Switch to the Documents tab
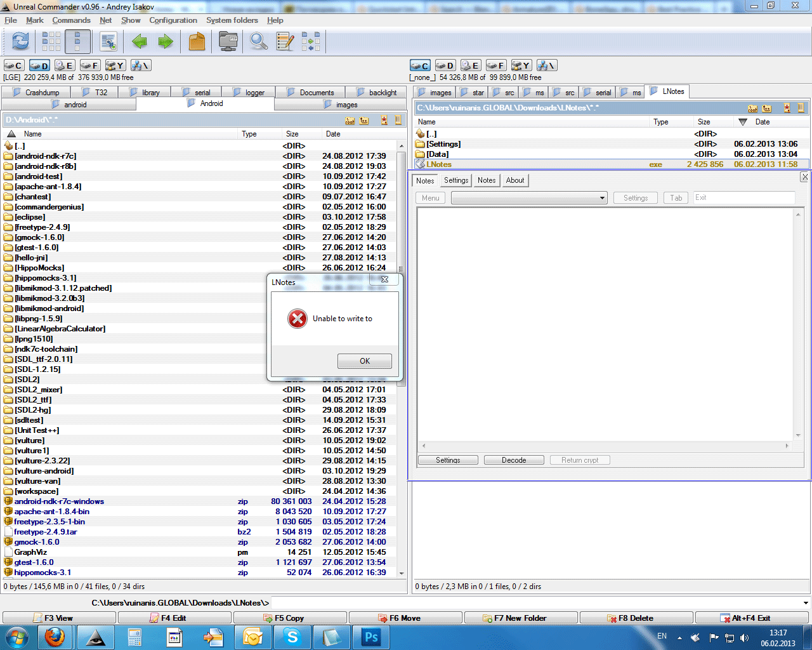The height and width of the screenshot is (650, 812). (311, 93)
